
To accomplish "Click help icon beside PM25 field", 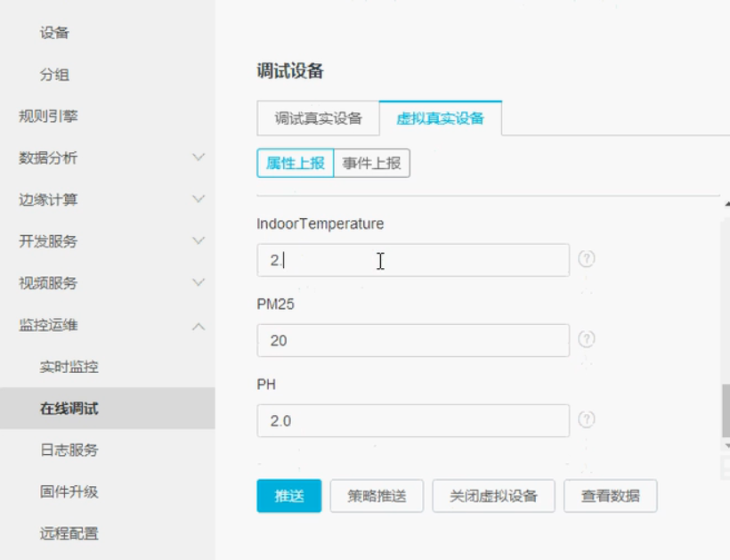I will (587, 339).
